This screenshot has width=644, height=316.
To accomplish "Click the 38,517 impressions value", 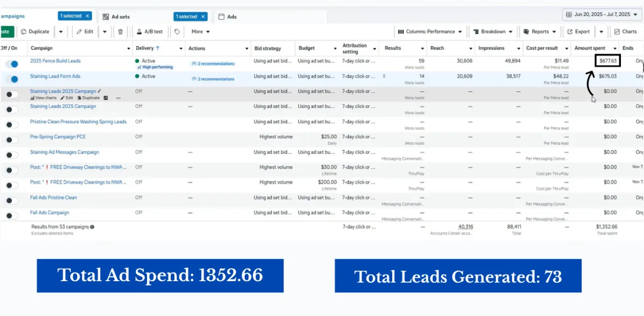I will 513,76.
